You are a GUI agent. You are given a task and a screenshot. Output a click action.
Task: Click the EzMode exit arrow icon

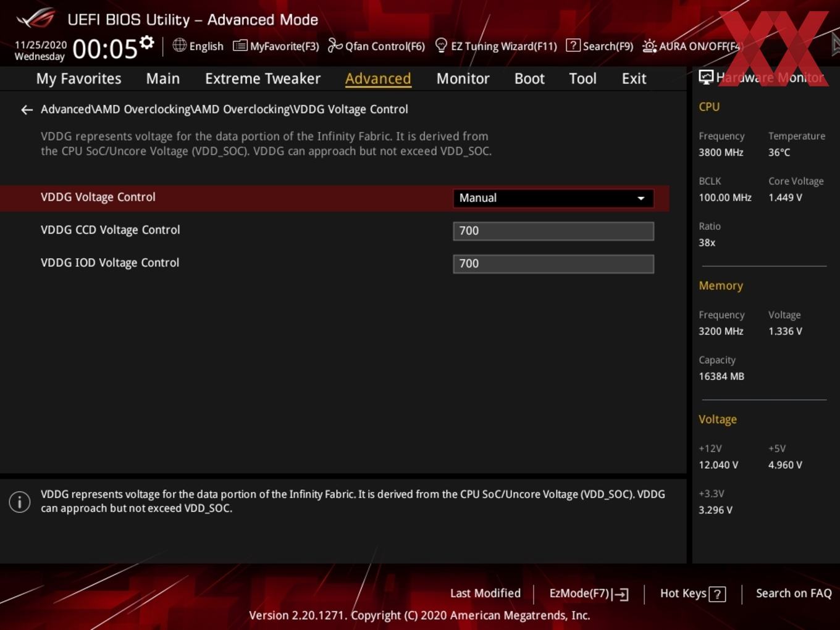click(x=621, y=594)
